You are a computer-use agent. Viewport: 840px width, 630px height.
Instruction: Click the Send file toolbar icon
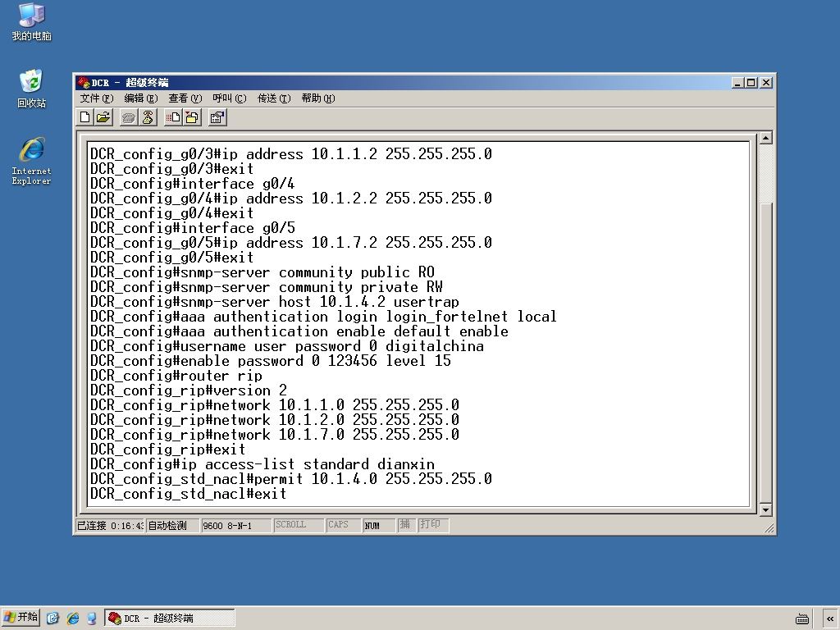pyautogui.click(x=173, y=117)
